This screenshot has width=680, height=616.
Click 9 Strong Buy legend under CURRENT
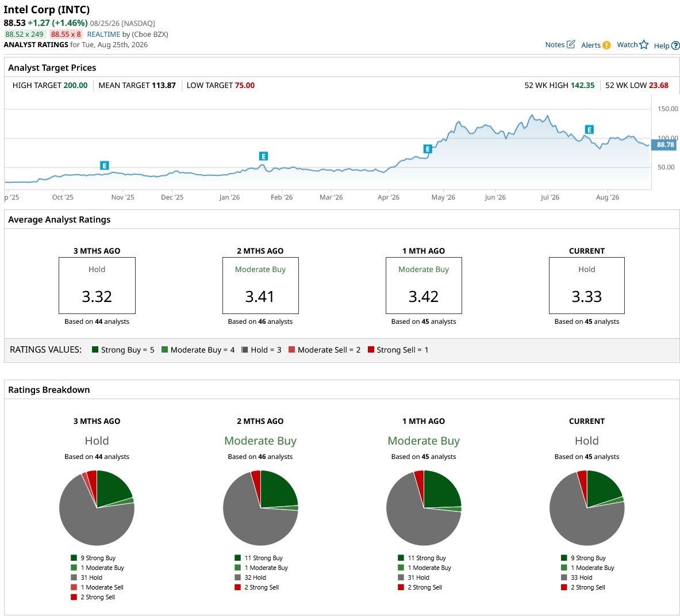(x=584, y=558)
